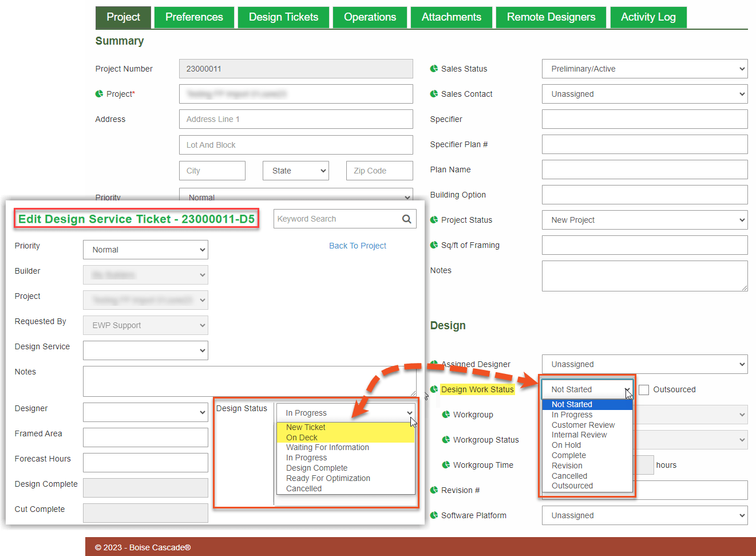The image size is (756, 556).
Task: Select Revision in Design Work Status list
Action: pos(587,466)
